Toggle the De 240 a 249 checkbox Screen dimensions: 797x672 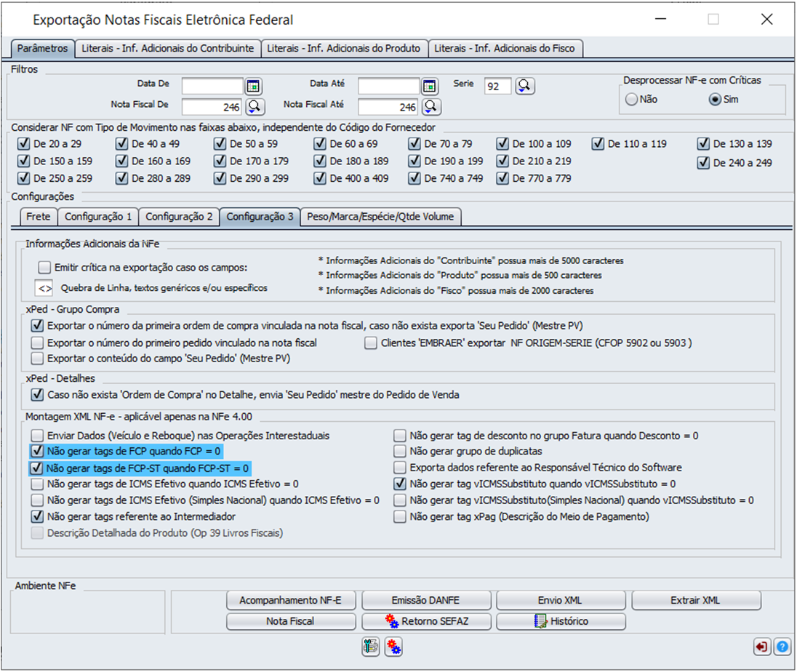tap(703, 163)
